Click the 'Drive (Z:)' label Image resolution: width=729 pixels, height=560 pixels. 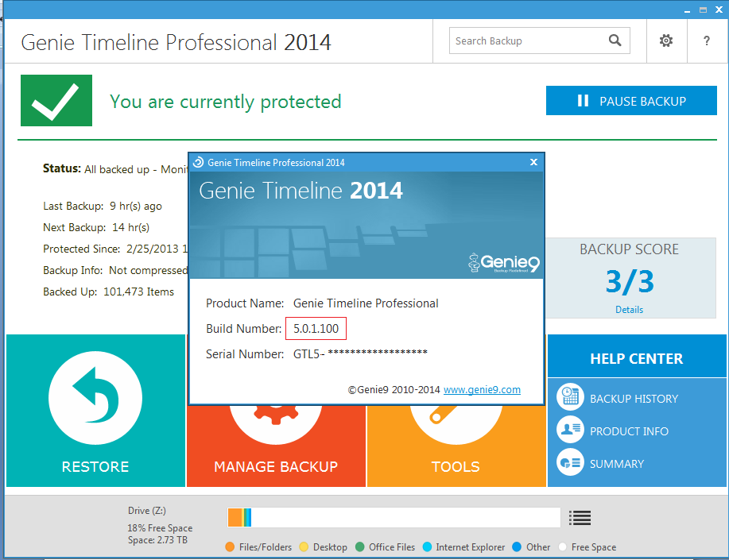click(x=147, y=510)
